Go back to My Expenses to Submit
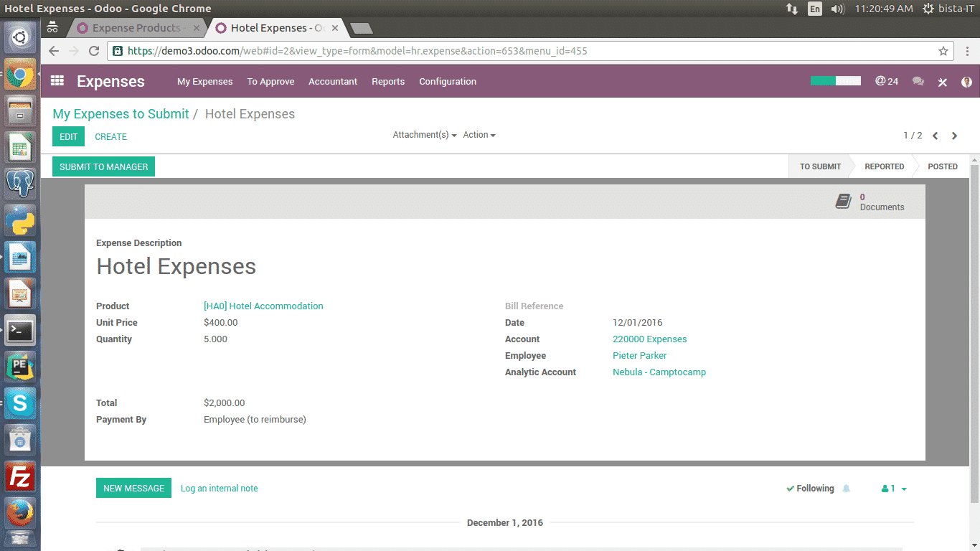Viewport: 980px width, 551px height. 121,114
